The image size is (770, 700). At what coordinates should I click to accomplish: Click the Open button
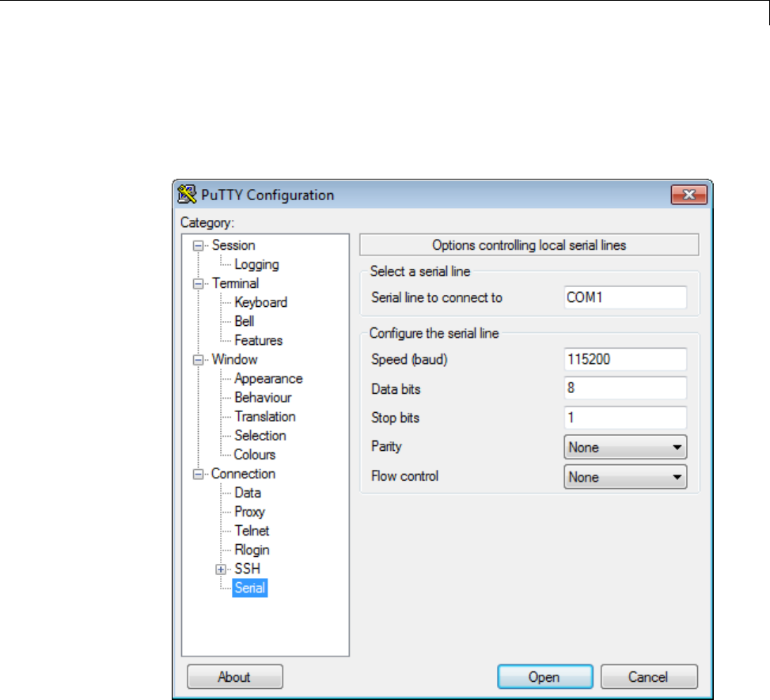[x=544, y=677]
